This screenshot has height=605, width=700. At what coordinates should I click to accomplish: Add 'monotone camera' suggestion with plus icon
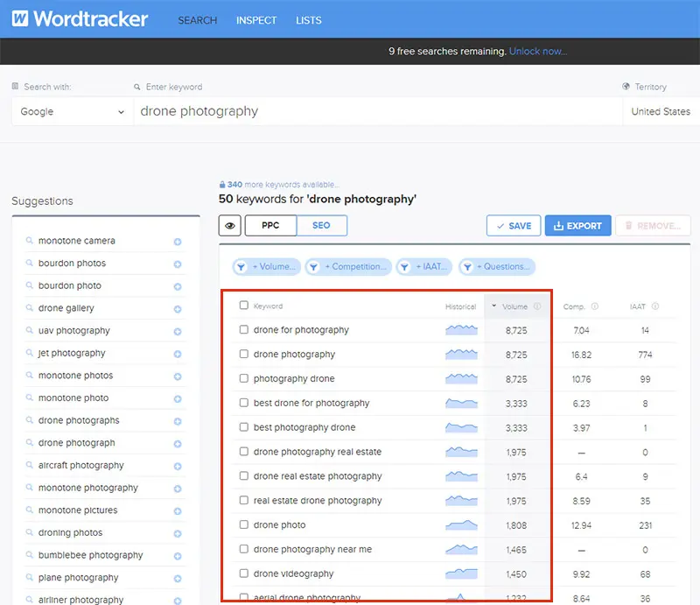point(178,242)
